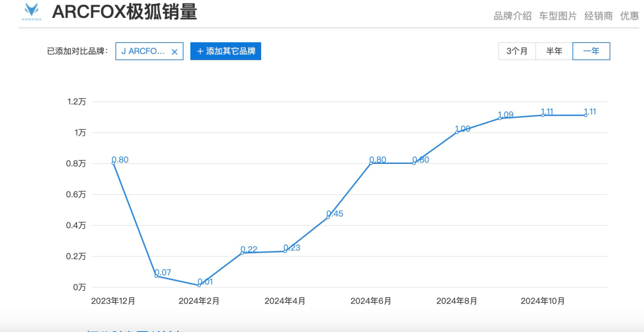The height and width of the screenshot is (332, 644).
Task: Click the 2024年10月 axis label
Action: click(543, 301)
